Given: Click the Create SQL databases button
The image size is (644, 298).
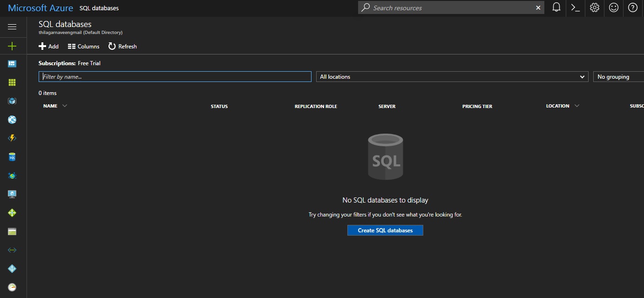Looking at the screenshot, I should (x=385, y=230).
